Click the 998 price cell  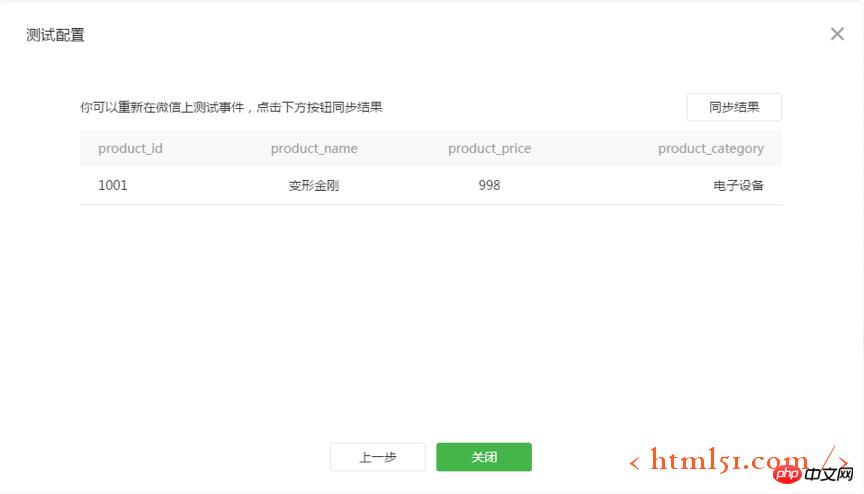click(489, 185)
